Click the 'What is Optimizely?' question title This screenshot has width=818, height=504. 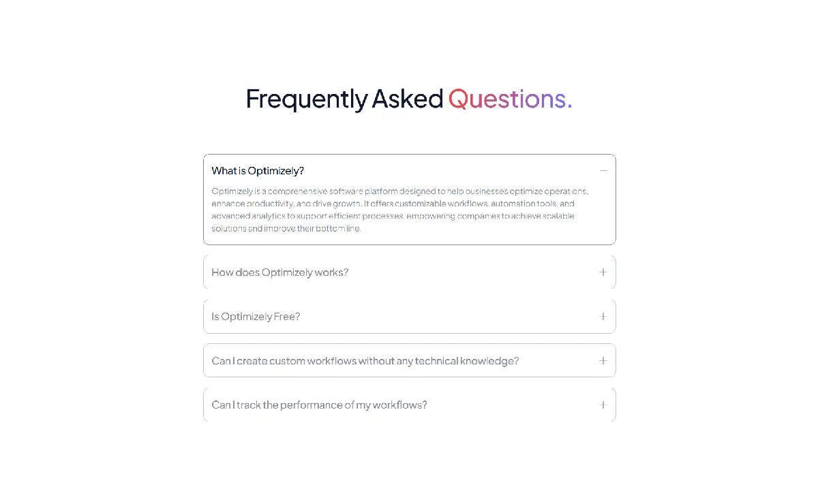pos(258,171)
